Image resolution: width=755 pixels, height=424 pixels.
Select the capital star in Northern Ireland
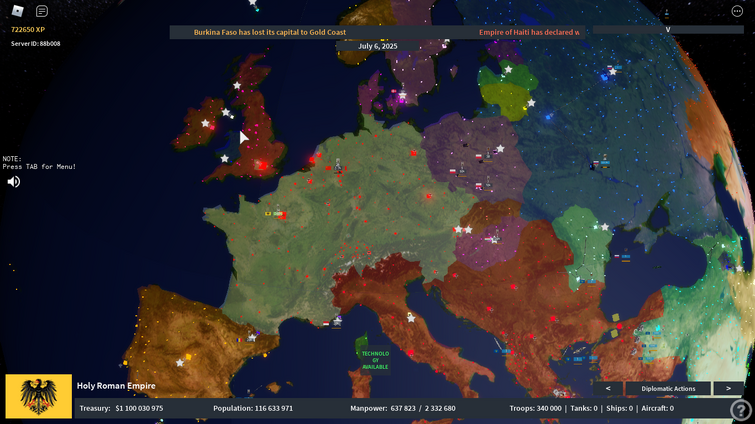click(225, 112)
